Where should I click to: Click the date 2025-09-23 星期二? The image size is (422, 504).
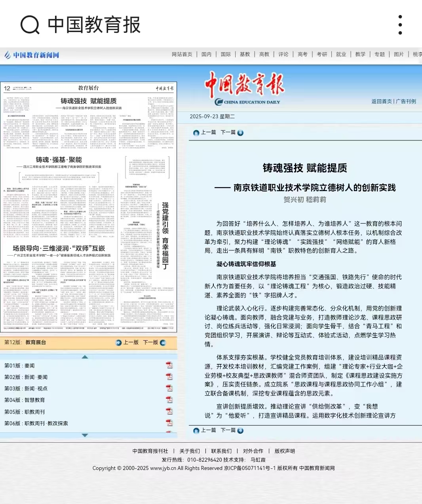212,116
